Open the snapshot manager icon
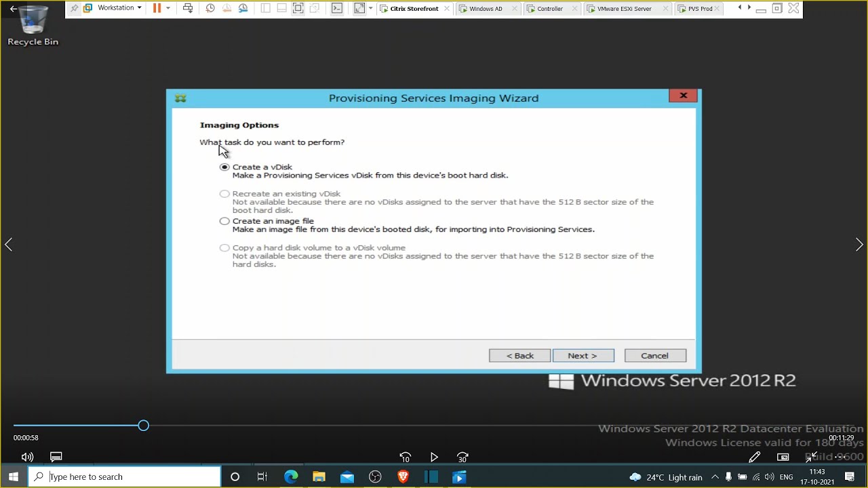868x488 pixels. tap(243, 8)
